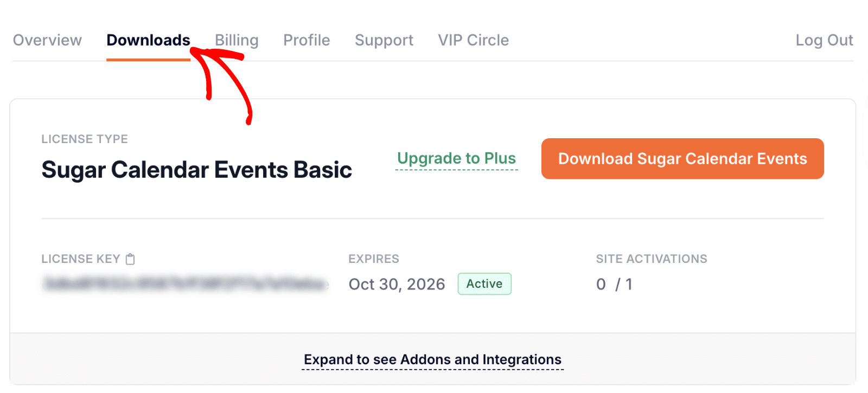
Task: Click the Oct 30, 2026 expiration date
Action: [x=397, y=284]
